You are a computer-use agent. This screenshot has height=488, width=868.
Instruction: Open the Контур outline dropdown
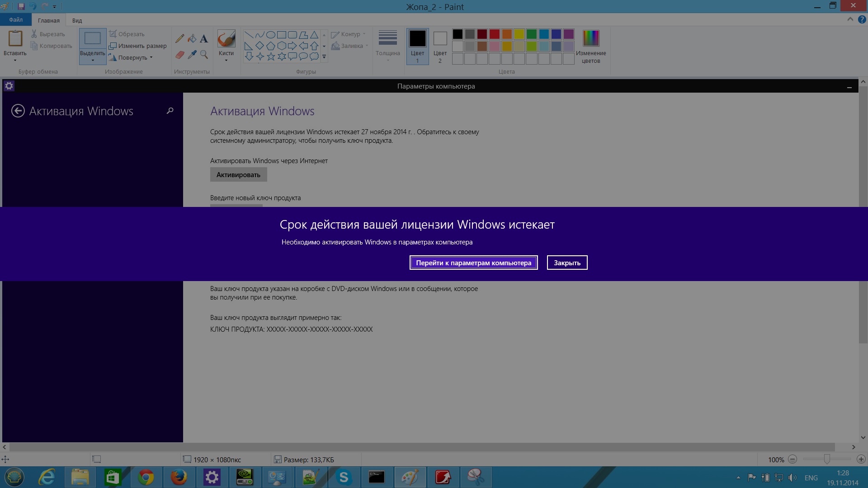pyautogui.click(x=348, y=34)
